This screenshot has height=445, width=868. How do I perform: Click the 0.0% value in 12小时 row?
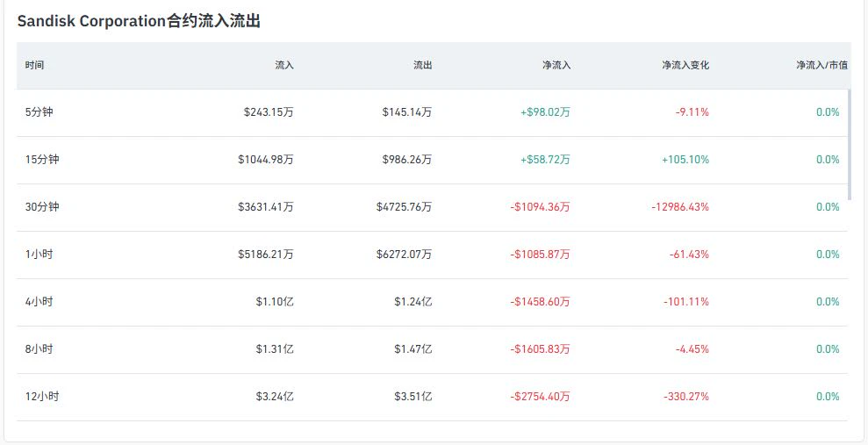[829, 397]
